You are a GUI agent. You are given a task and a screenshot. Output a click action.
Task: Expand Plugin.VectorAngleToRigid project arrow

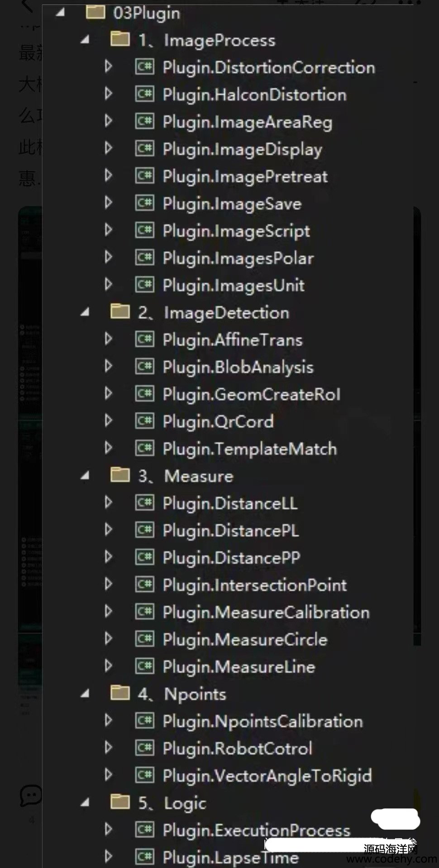click(108, 775)
